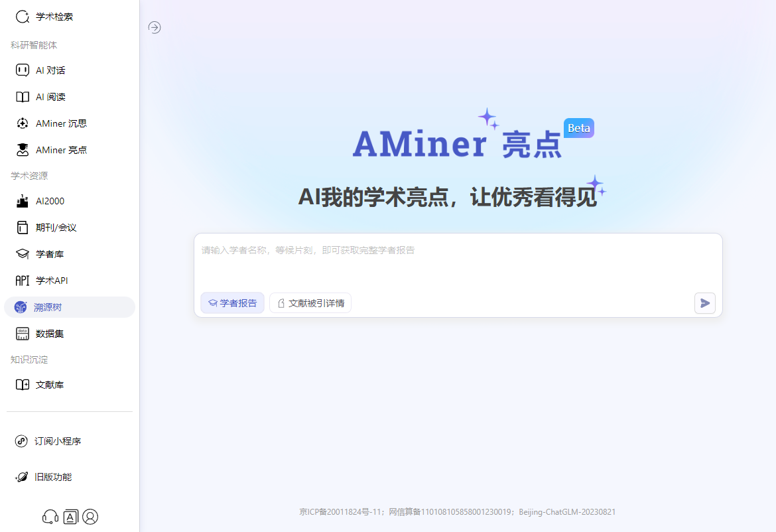
Task: Open customer support headset icon
Action: coord(50,517)
